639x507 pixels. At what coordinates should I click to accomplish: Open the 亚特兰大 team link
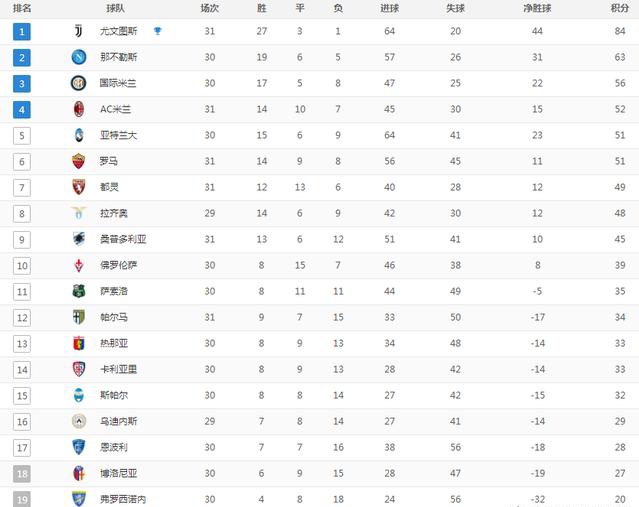click(119, 135)
